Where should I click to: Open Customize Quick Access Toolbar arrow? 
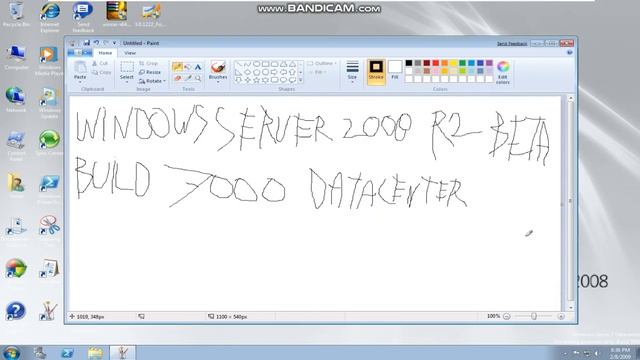pyautogui.click(x=114, y=43)
